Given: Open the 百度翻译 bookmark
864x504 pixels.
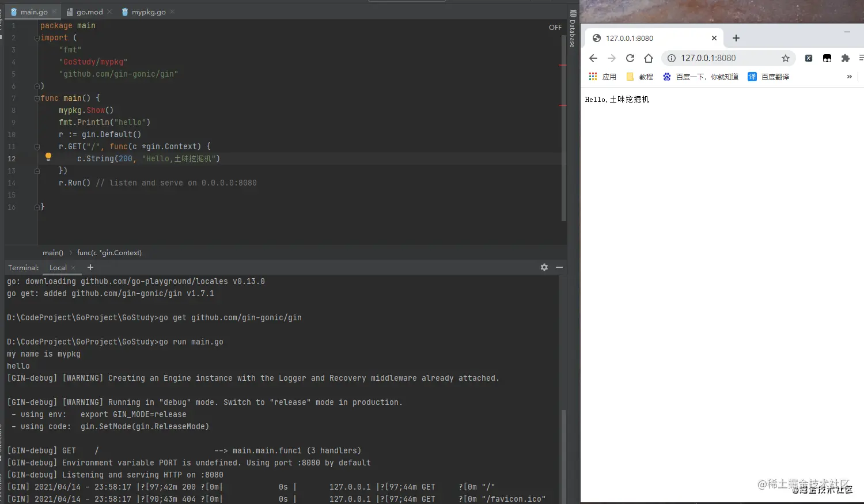Looking at the screenshot, I should [768, 77].
